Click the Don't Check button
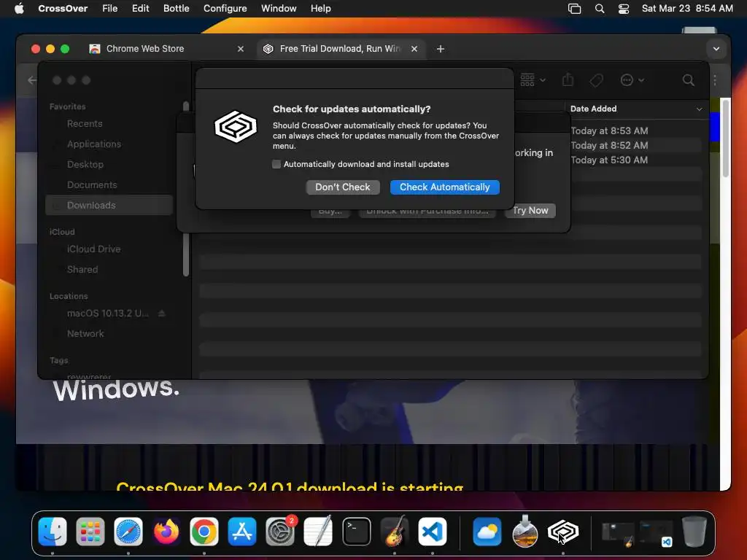The image size is (747, 560). click(343, 187)
